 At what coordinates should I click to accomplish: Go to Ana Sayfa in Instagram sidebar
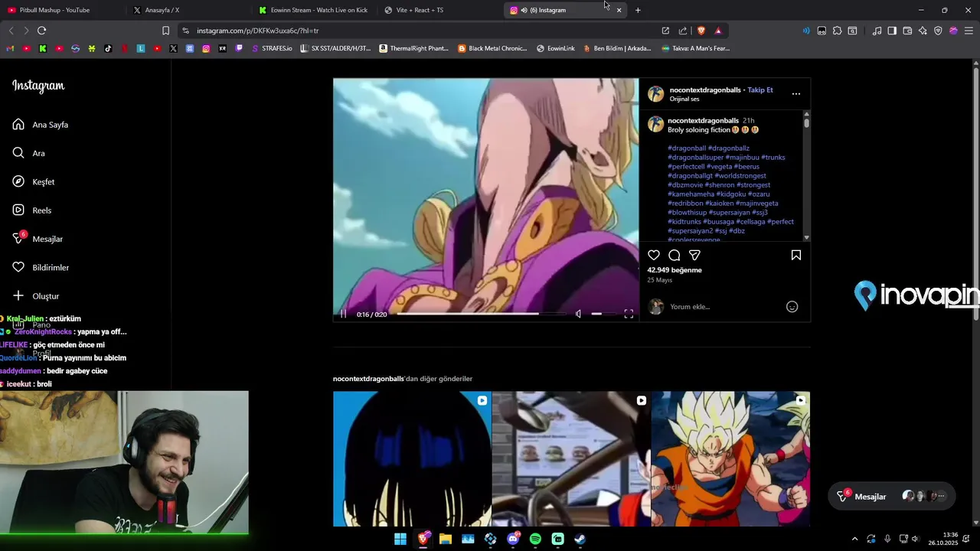[x=41, y=125]
